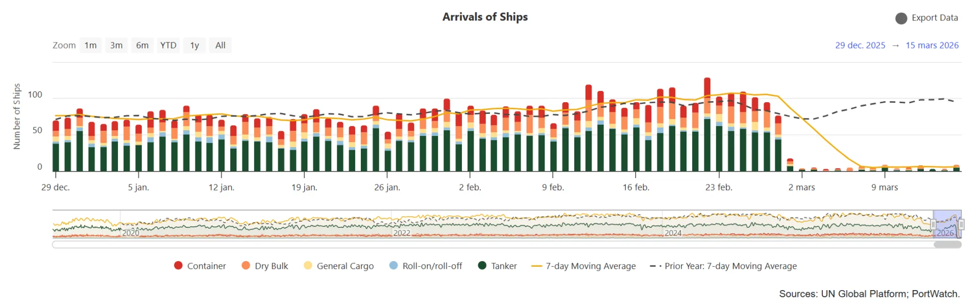Set zoom to 6m
This screenshot has width=980, height=307.
pyautogui.click(x=142, y=45)
